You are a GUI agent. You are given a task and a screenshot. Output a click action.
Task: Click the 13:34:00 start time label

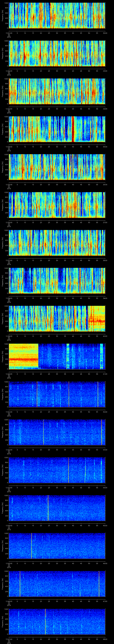point(9,147)
